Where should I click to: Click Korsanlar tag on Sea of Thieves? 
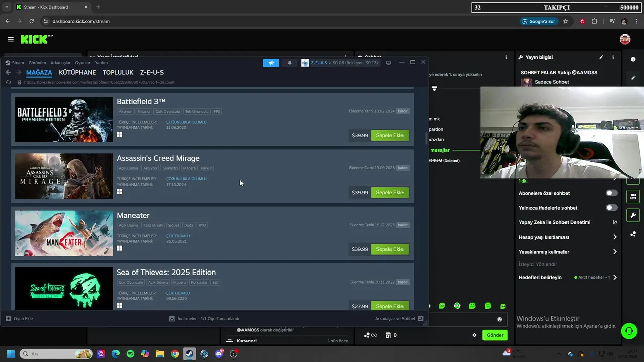tap(199, 282)
